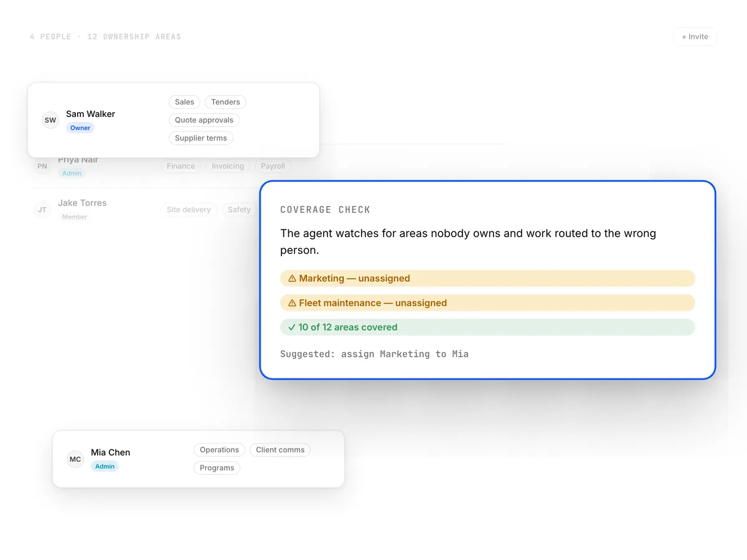Click checkmark icon on areas covered row
Screen dimensions: 747x560
pos(291,327)
